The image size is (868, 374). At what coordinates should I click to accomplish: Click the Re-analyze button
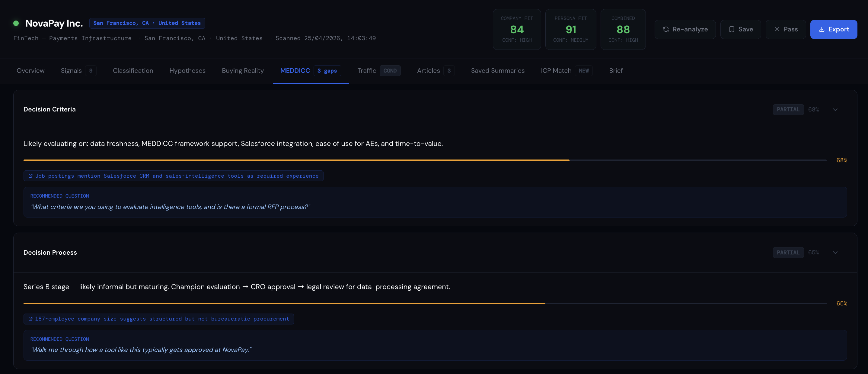tap(685, 29)
